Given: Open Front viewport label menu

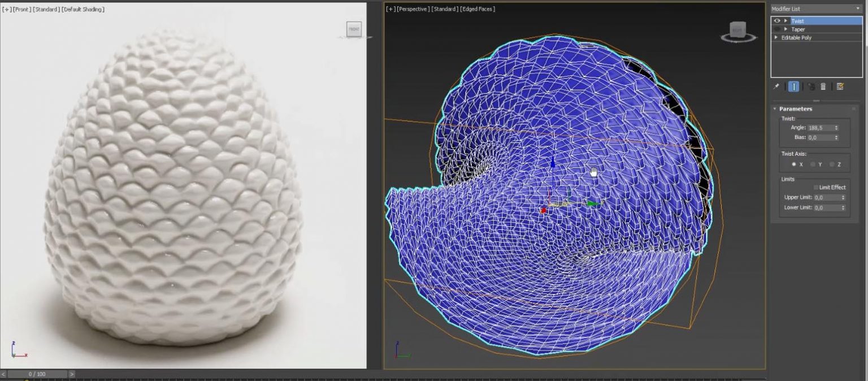Looking at the screenshot, I should tap(21, 10).
